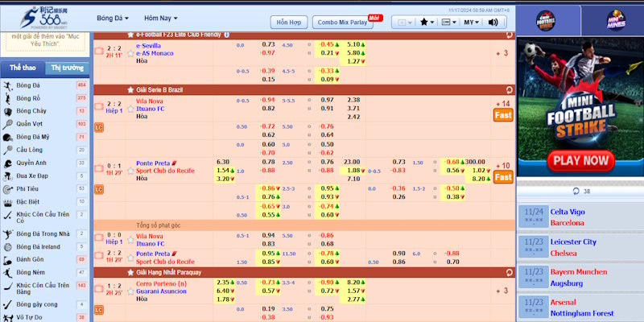Open the greyed plus dropdown in toolbar
644x322 pixels.
point(405,23)
